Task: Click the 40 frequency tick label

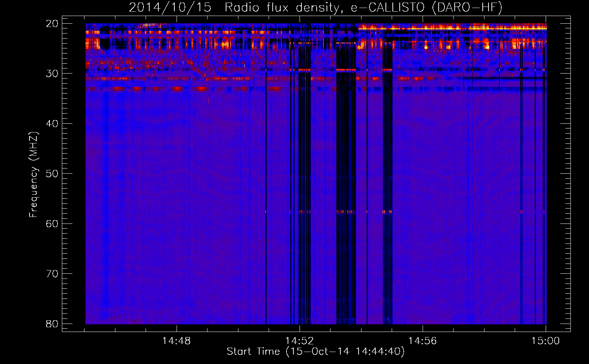Action: (x=52, y=124)
